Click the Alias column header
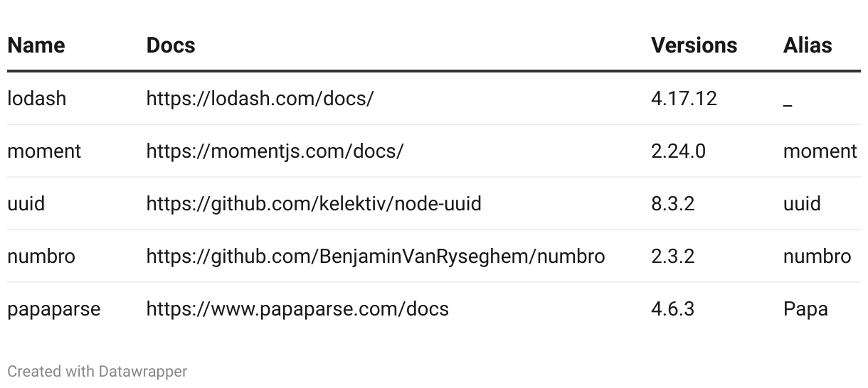The image size is (868, 388). [808, 45]
